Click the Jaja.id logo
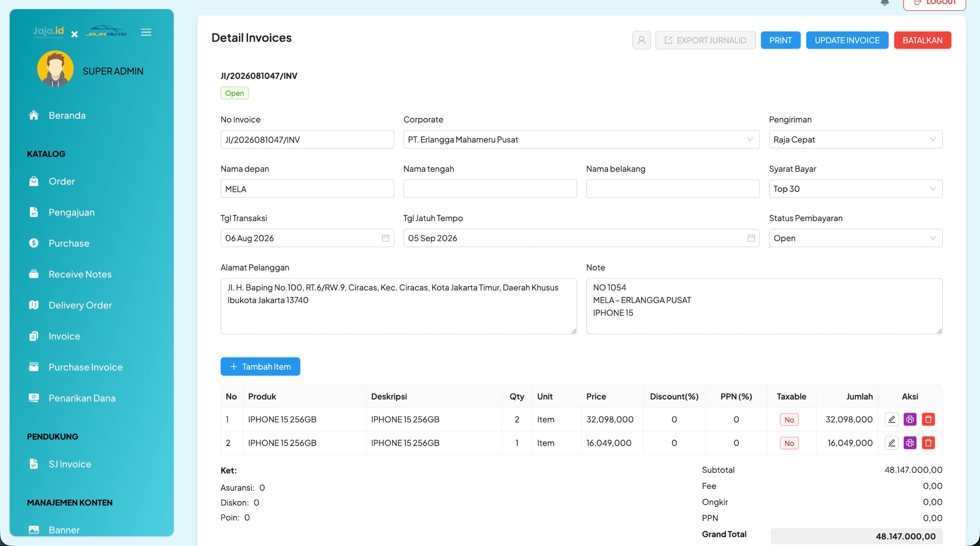Image resolution: width=980 pixels, height=546 pixels. pos(48,31)
